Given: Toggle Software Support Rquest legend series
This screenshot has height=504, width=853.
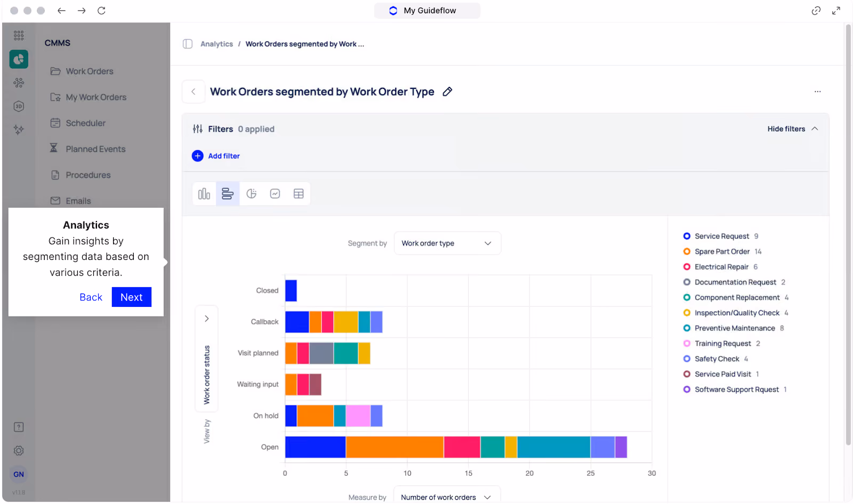Looking at the screenshot, I should click(x=735, y=389).
